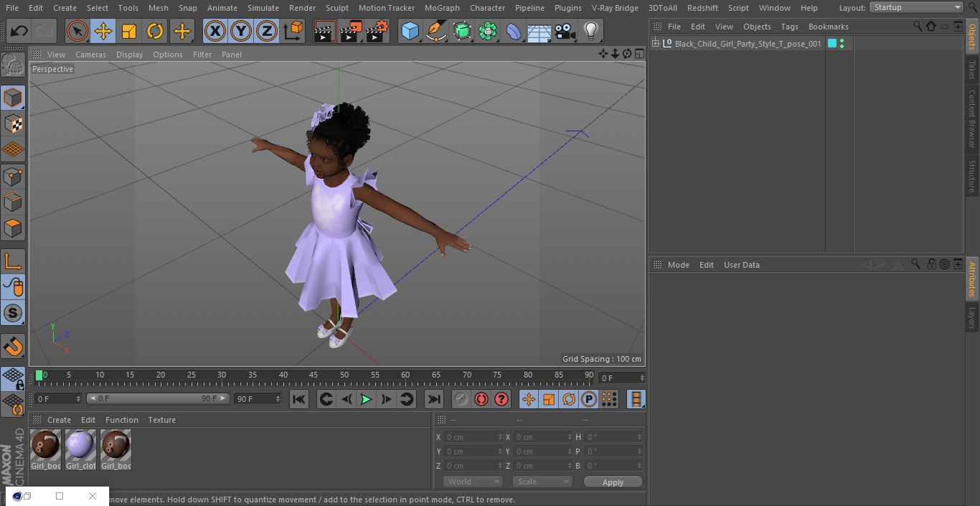Switch to Model mode

point(13,98)
